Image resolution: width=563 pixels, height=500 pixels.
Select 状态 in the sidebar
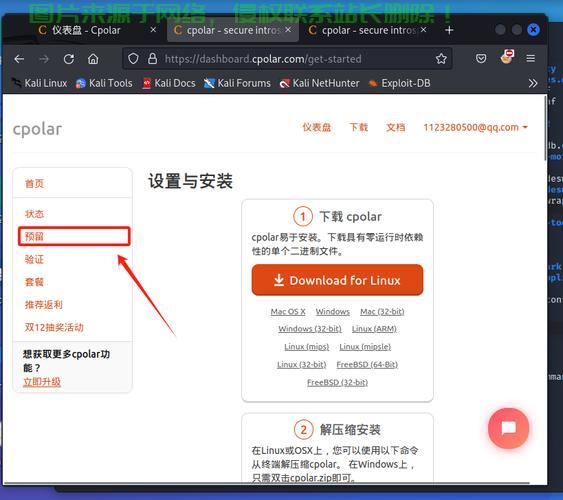(x=34, y=214)
